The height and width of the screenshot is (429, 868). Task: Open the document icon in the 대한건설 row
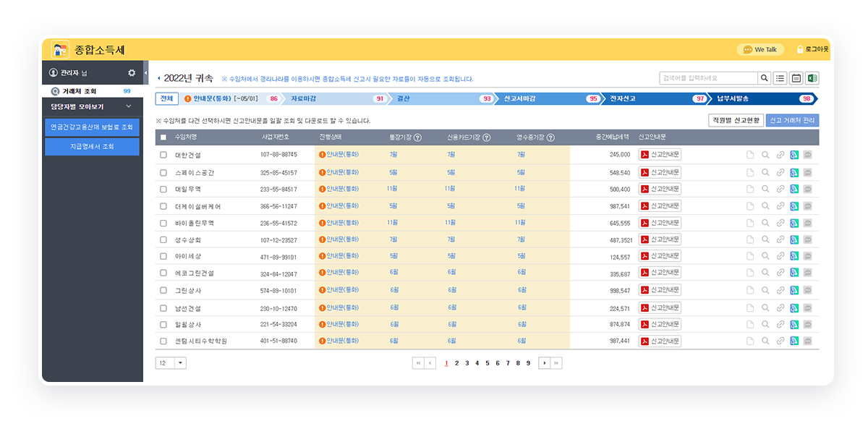tap(751, 154)
